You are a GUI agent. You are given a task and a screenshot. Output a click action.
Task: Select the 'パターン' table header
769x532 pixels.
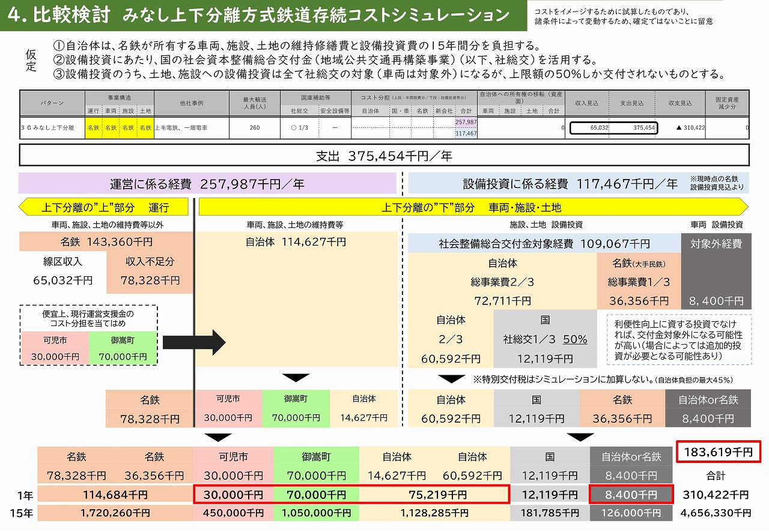tap(52, 103)
